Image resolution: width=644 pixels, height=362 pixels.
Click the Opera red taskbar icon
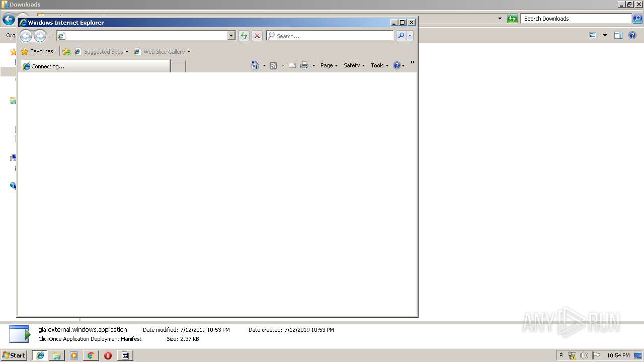pyautogui.click(x=108, y=355)
